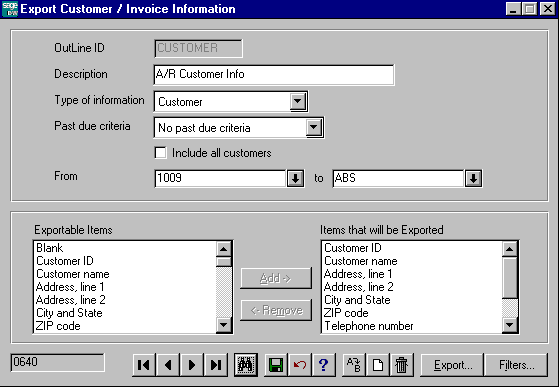Select Customer ID in exported items list
The width and height of the screenshot is (559, 387).
tap(412, 248)
